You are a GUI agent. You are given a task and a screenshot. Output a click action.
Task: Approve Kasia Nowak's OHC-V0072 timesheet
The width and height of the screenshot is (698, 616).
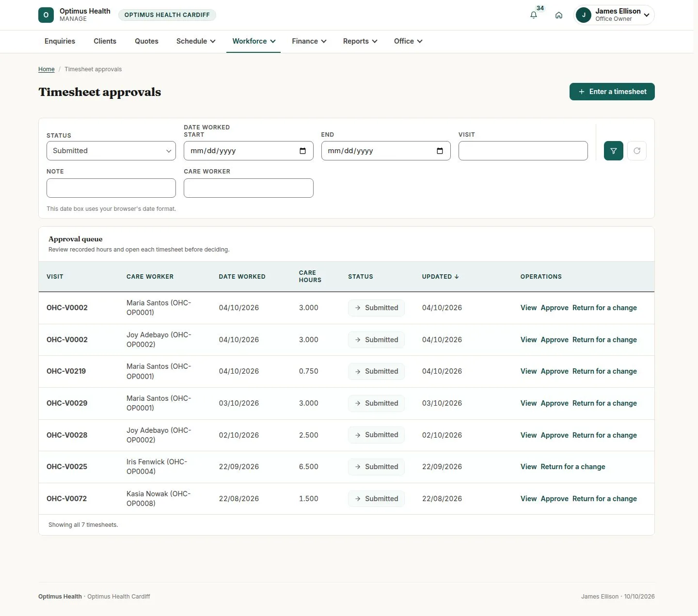coord(555,499)
